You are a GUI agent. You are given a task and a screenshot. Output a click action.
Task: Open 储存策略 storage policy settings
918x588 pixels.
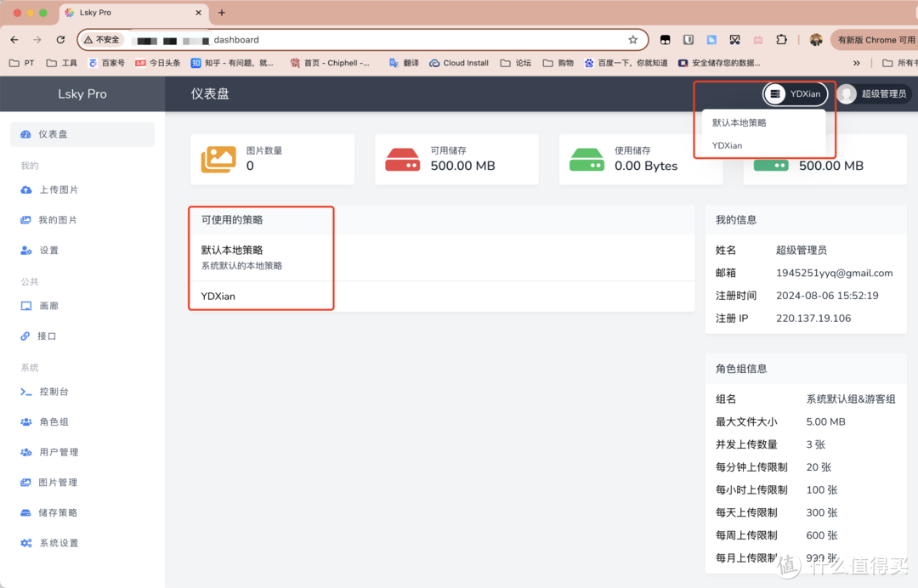tap(57, 512)
